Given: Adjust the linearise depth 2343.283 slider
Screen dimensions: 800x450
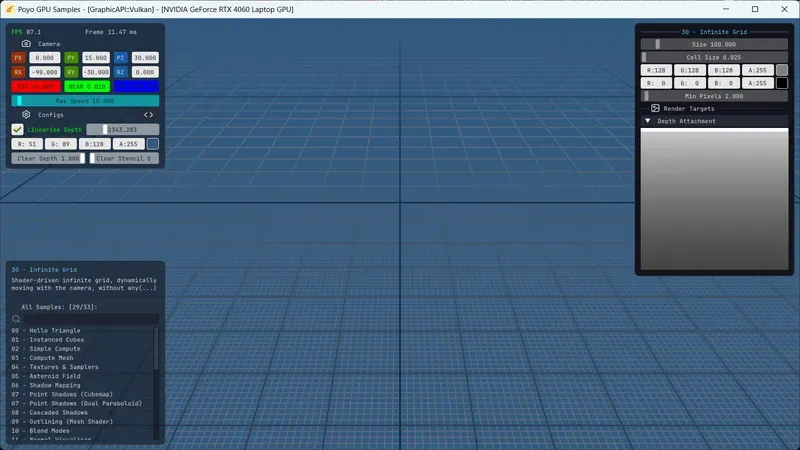Looking at the screenshot, I should pos(122,130).
